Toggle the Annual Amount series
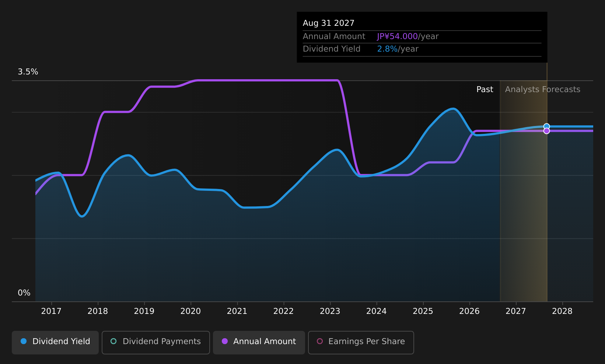This screenshot has width=605, height=364. click(x=259, y=343)
